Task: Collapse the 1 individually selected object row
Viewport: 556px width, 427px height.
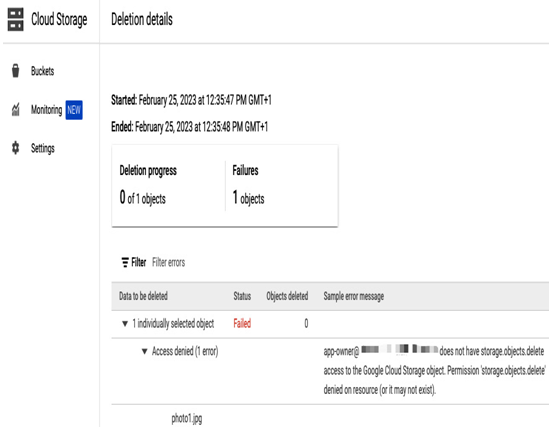Action: [125, 323]
